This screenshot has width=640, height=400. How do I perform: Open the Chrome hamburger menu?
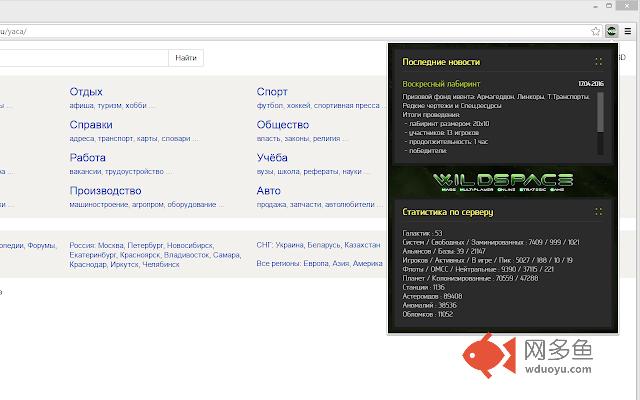click(628, 31)
